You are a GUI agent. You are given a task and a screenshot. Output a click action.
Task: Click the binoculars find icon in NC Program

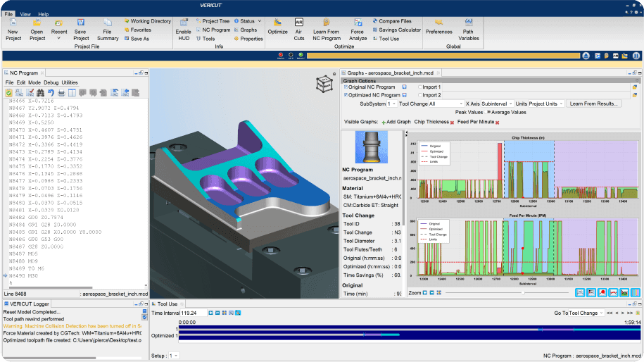click(40, 92)
